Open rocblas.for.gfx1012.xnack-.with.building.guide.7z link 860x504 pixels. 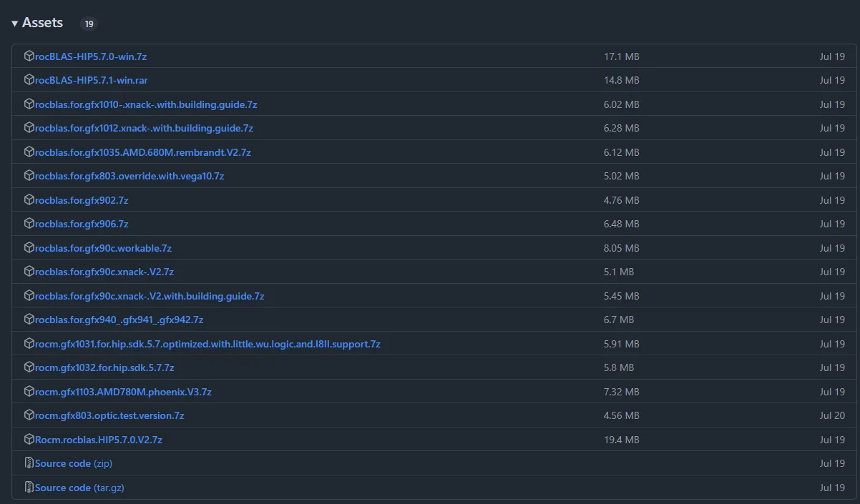pyautogui.click(x=144, y=128)
